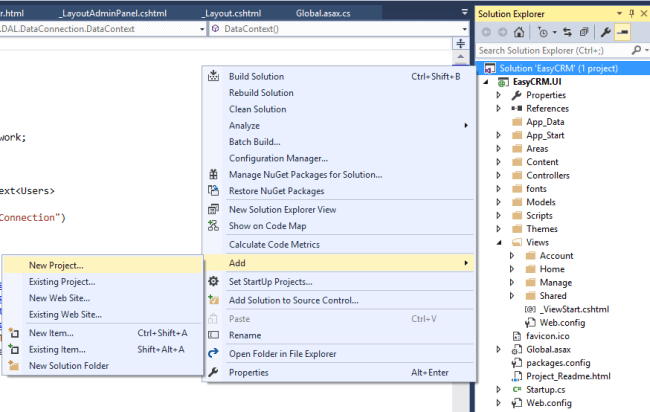Image resolution: width=650 pixels, height=412 pixels.
Task: Click the Home icon in Solution Explorer toolbar
Action: coord(519,32)
